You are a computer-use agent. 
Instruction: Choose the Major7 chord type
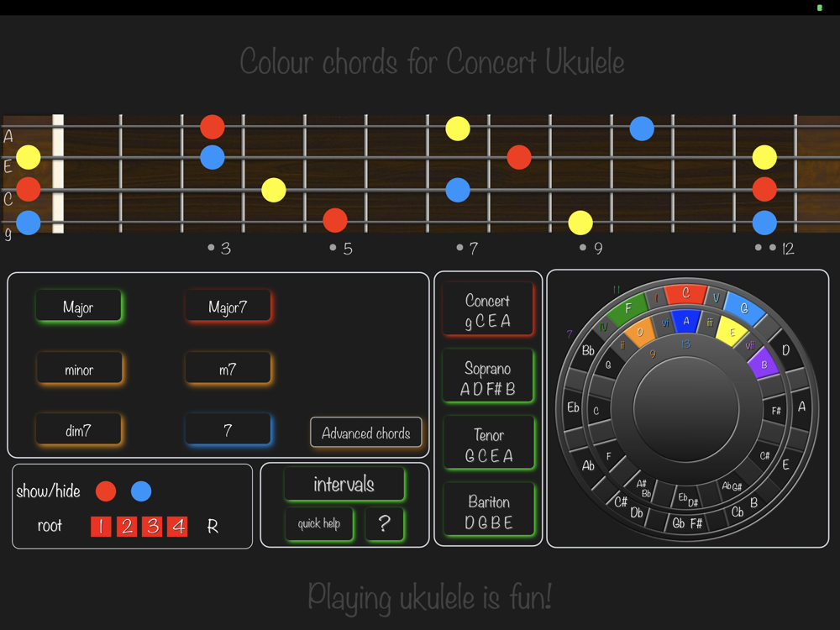pos(228,307)
